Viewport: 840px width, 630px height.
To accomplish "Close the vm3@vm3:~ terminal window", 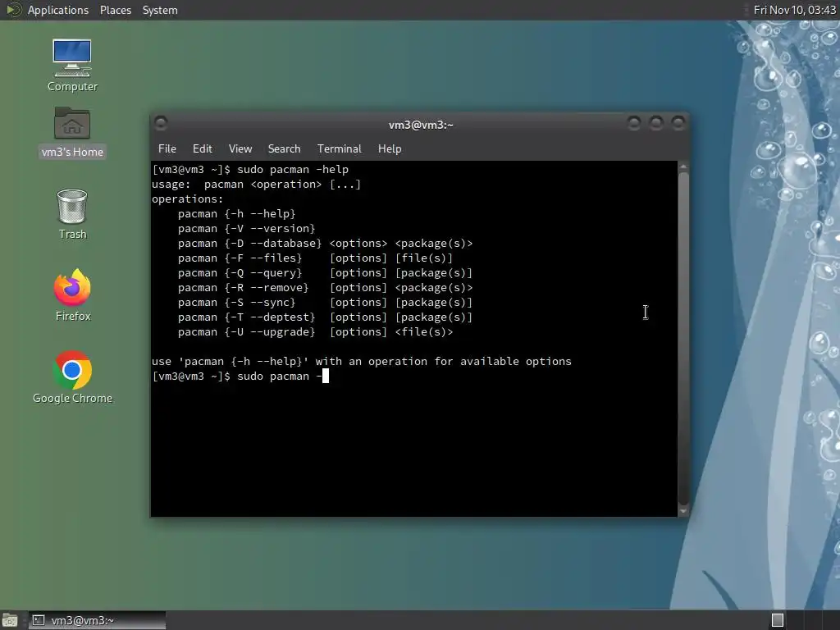I will tap(678, 124).
